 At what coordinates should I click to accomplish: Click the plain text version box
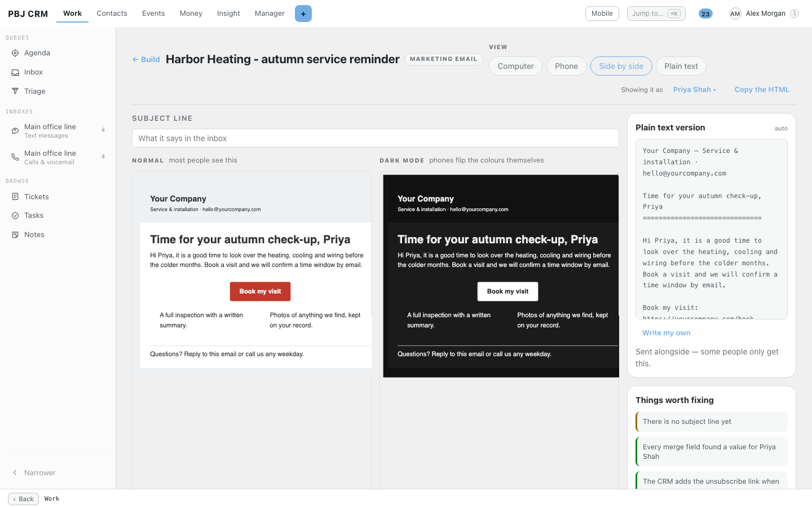coord(712,229)
